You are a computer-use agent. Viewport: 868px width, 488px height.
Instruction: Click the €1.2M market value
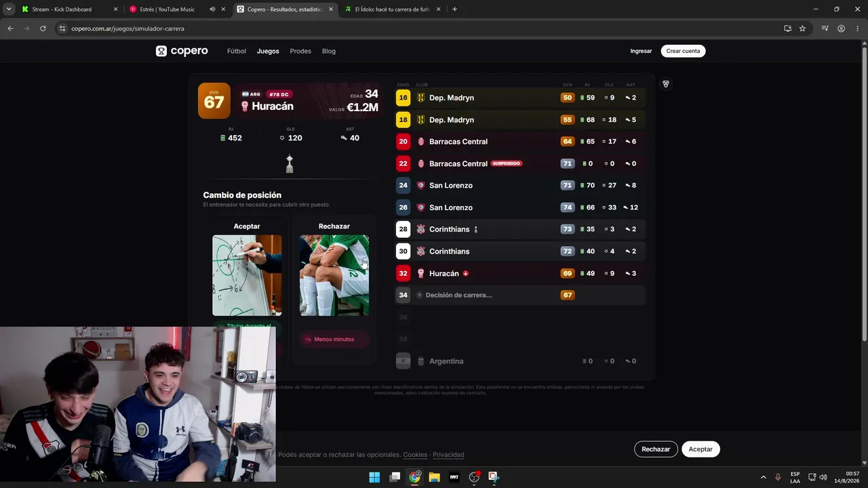[363, 108]
